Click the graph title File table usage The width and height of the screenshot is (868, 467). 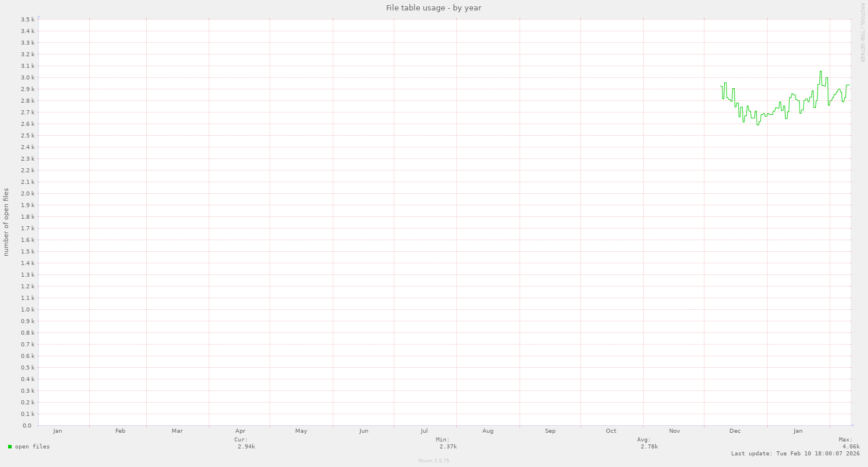pyautogui.click(x=433, y=8)
